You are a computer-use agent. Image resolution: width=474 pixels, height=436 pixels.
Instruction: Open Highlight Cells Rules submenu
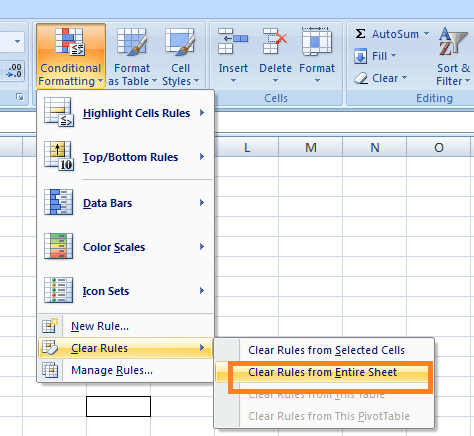(x=125, y=113)
